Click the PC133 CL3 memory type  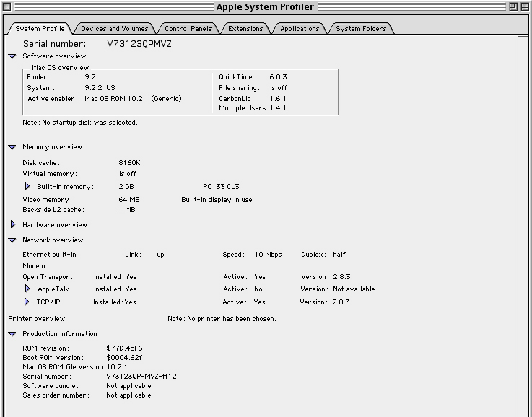coord(221,187)
